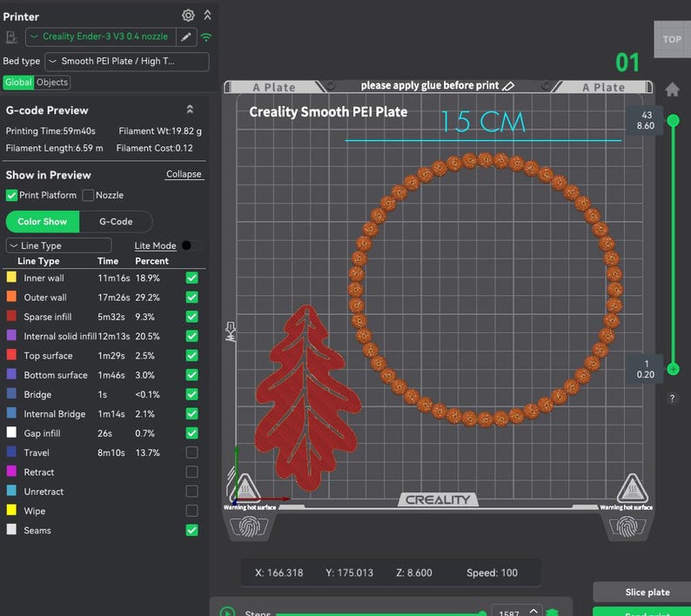Edit plate name with pencil icon
691x616 pixels.
508,86
